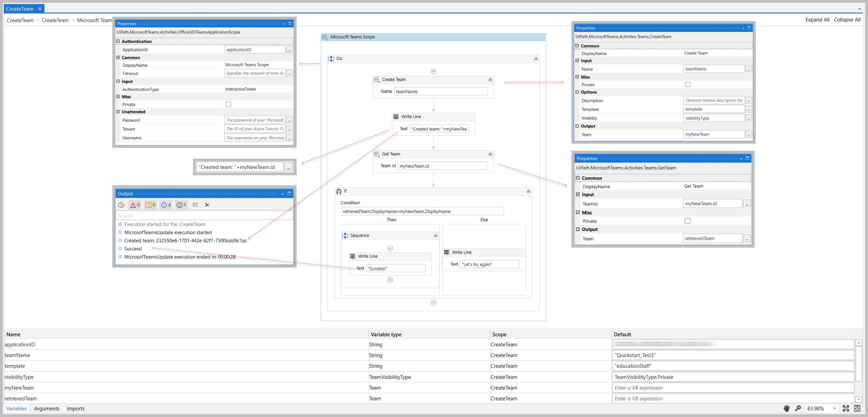The width and height of the screenshot is (868, 417).
Task: Toggle timestamps in the Output panel
Action: tap(121, 205)
